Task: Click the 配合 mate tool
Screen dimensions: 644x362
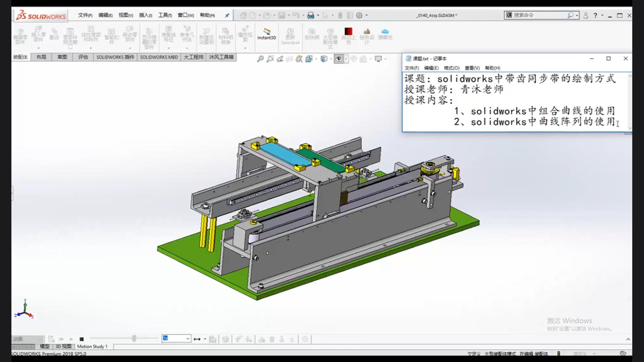Action: click(x=54, y=34)
